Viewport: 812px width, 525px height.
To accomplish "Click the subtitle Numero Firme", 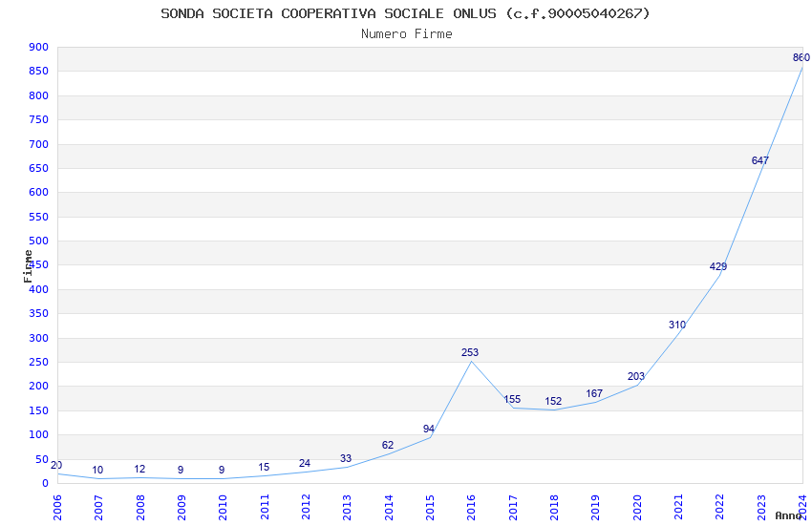I will 407,34.
